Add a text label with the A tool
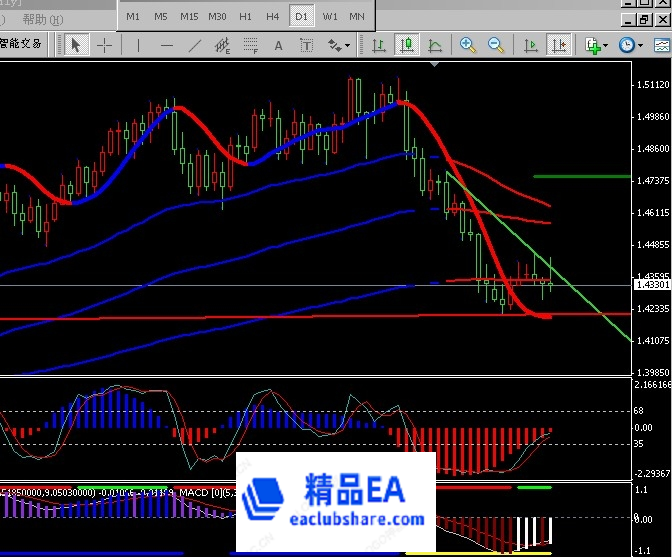This screenshot has height=557, width=672. point(278,45)
